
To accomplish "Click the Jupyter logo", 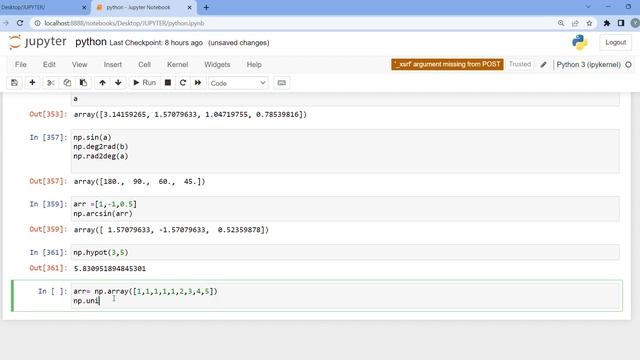I will pyautogui.click(x=38, y=42).
